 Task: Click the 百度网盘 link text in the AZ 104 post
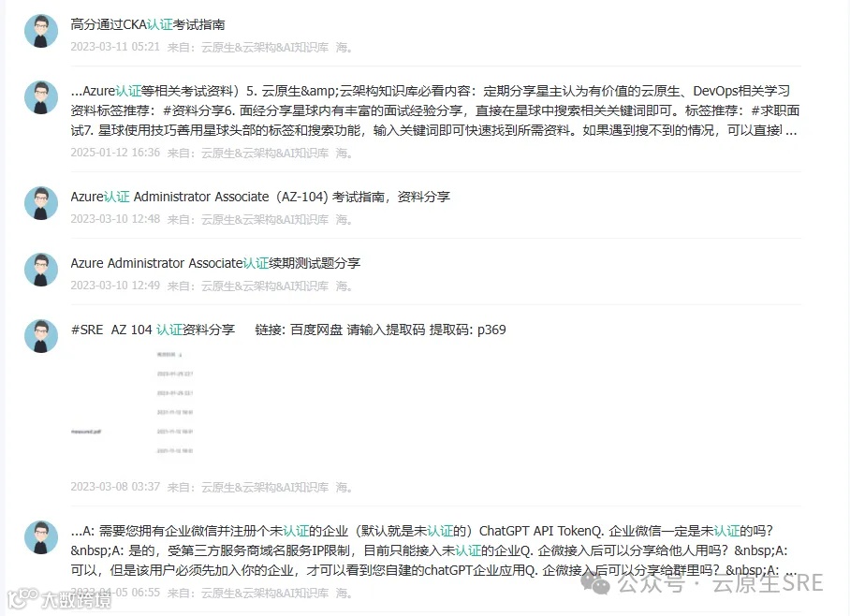[x=316, y=330]
